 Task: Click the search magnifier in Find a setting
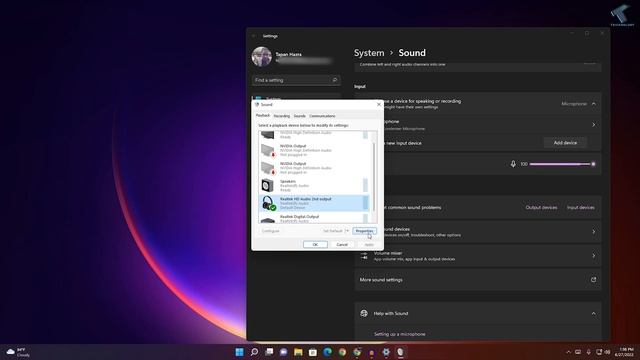pos(335,80)
